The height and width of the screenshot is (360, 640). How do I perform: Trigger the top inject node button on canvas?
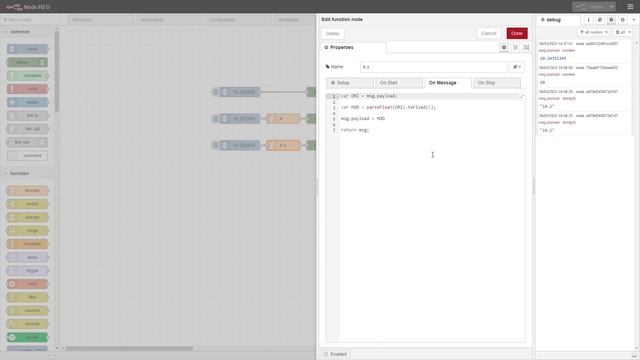pos(216,92)
